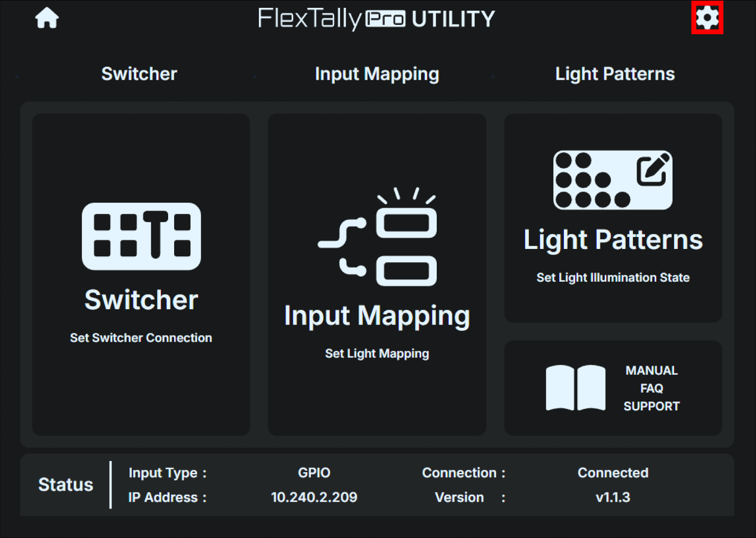Click the Light Patterns dots icon
This screenshot has width=756, height=538.
(x=613, y=180)
